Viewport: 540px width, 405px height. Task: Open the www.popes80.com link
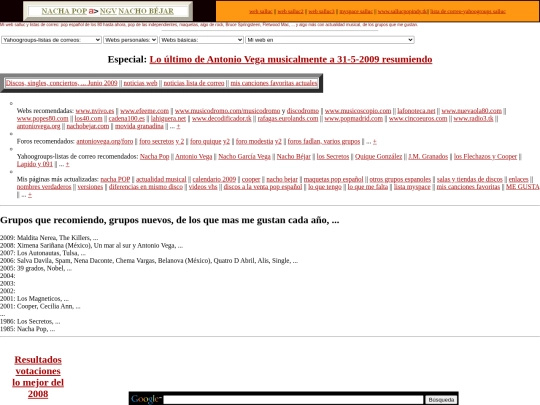point(42,118)
